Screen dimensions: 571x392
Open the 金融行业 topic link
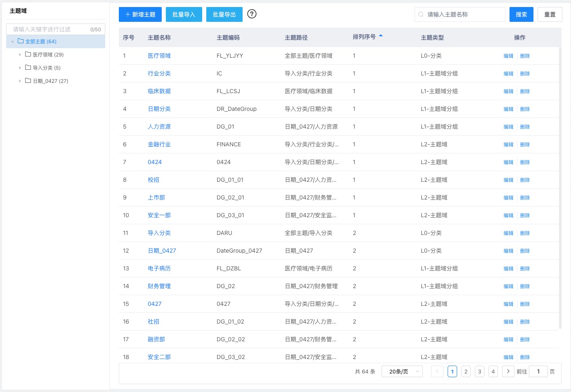click(x=159, y=144)
